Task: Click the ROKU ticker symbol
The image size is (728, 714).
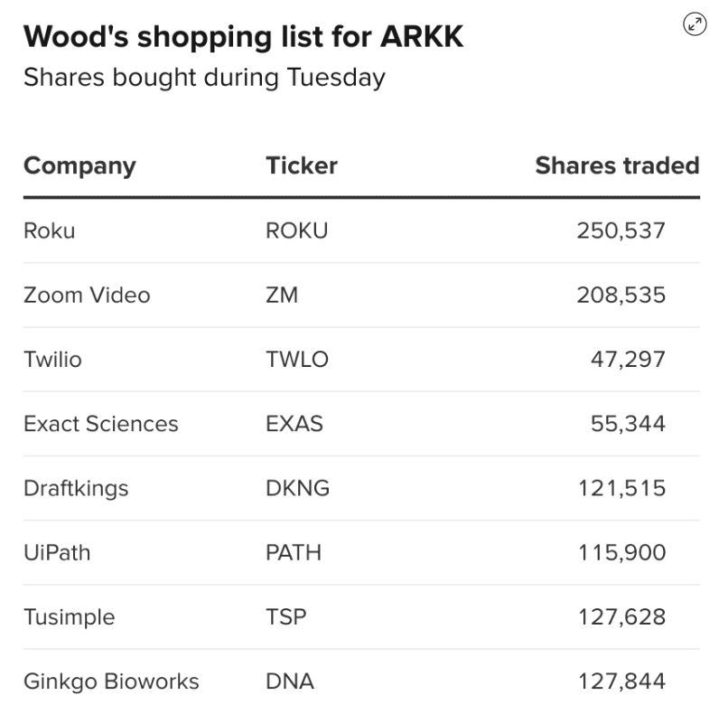Action: [297, 230]
